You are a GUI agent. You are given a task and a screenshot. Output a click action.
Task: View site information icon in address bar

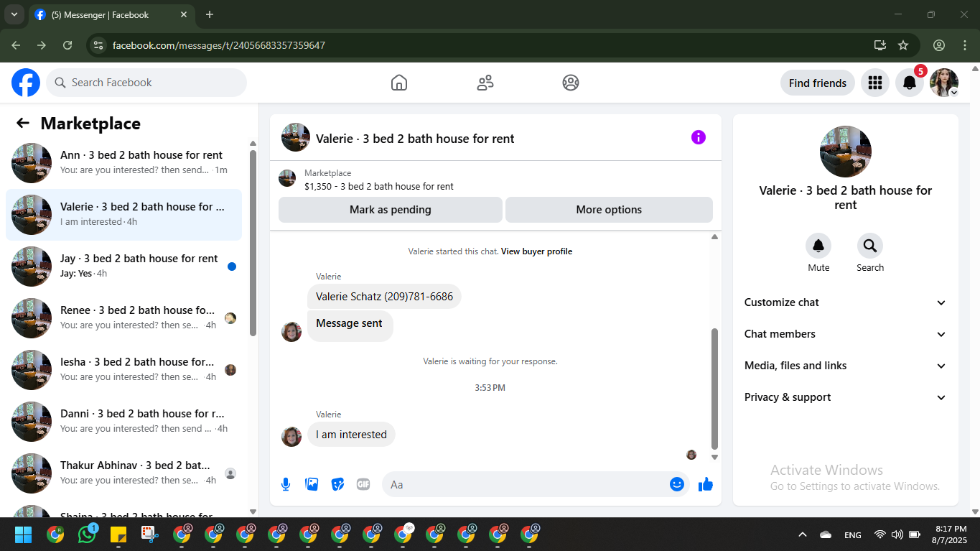click(99, 45)
